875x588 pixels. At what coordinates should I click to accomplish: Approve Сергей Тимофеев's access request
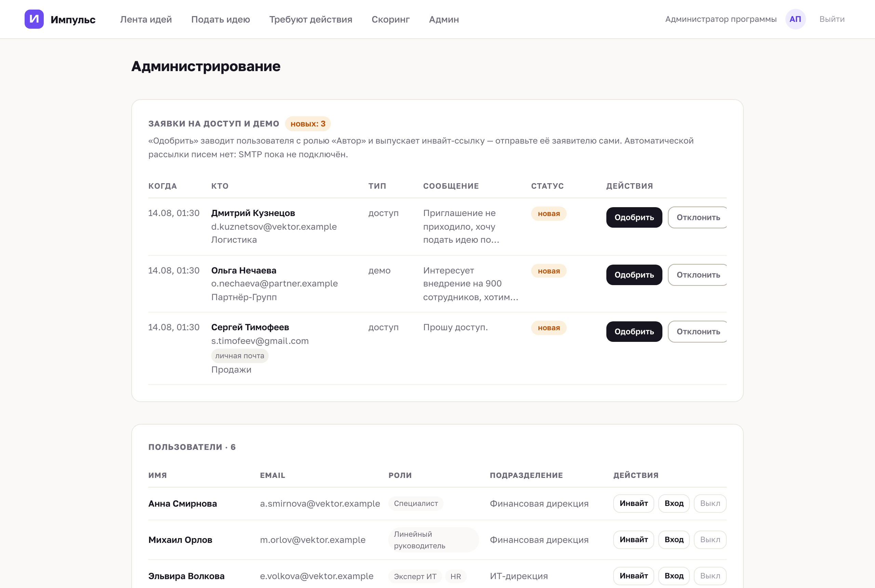[x=634, y=332]
